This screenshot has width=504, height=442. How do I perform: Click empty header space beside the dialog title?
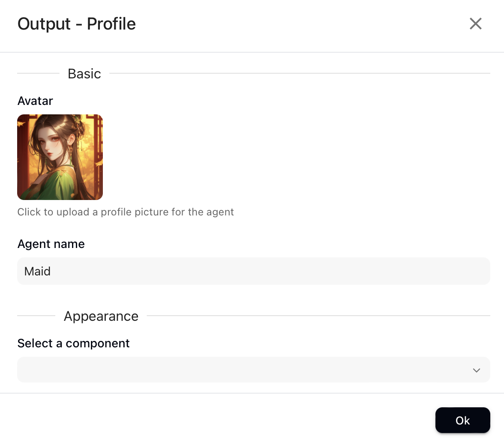[300, 24]
